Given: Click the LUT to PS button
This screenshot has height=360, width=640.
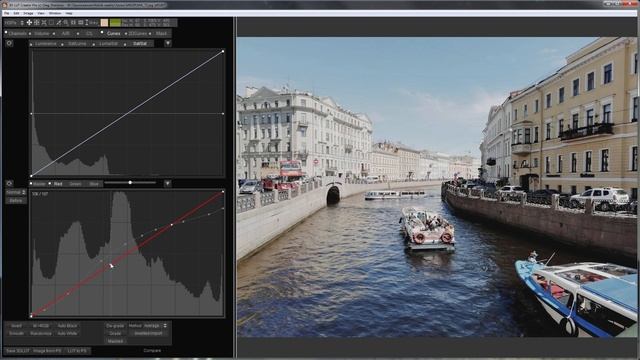Looking at the screenshot, I should click(x=77, y=351).
